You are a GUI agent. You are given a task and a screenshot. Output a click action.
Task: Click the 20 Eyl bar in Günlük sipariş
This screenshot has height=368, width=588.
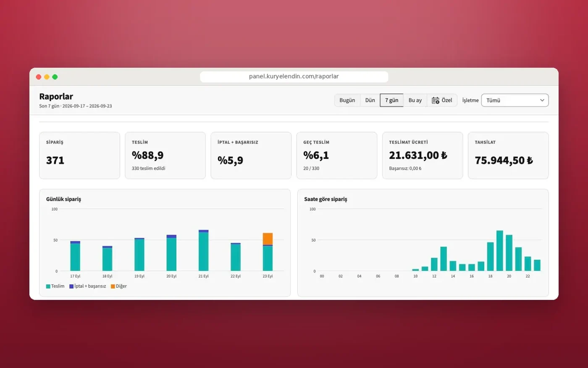click(x=171, y=253)
